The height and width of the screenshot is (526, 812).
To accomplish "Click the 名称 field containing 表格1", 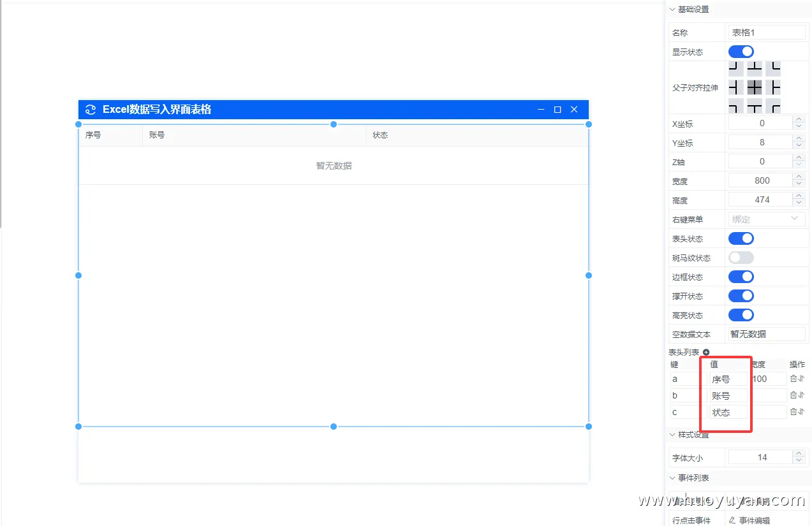I will pyautogui.click(x=767, y=33).
